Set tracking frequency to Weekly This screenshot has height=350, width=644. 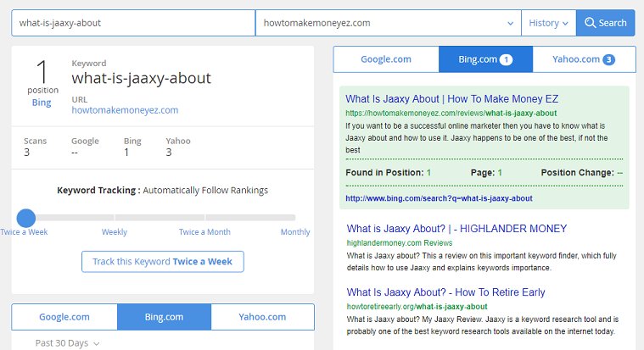[115, 232]
